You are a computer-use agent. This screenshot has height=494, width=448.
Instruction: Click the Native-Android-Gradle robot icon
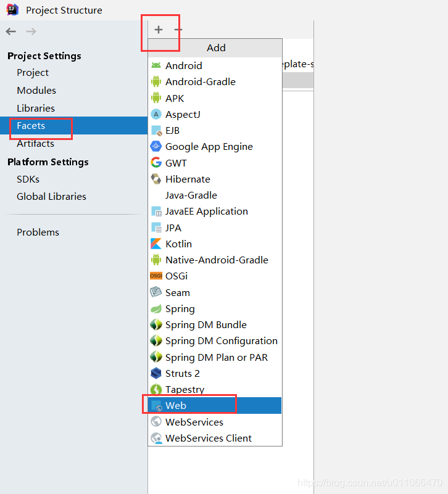[156, 260]
